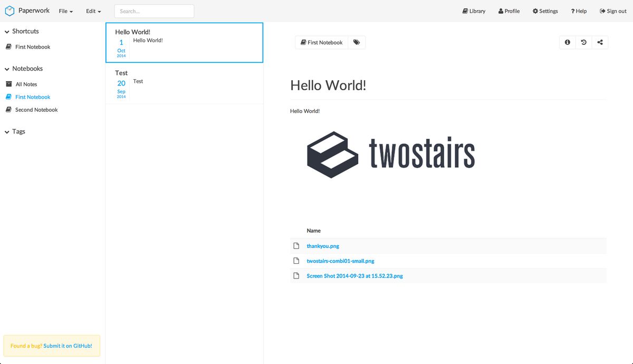Click the search field
This screenshot has width=633, height=364.
[154, 11]
